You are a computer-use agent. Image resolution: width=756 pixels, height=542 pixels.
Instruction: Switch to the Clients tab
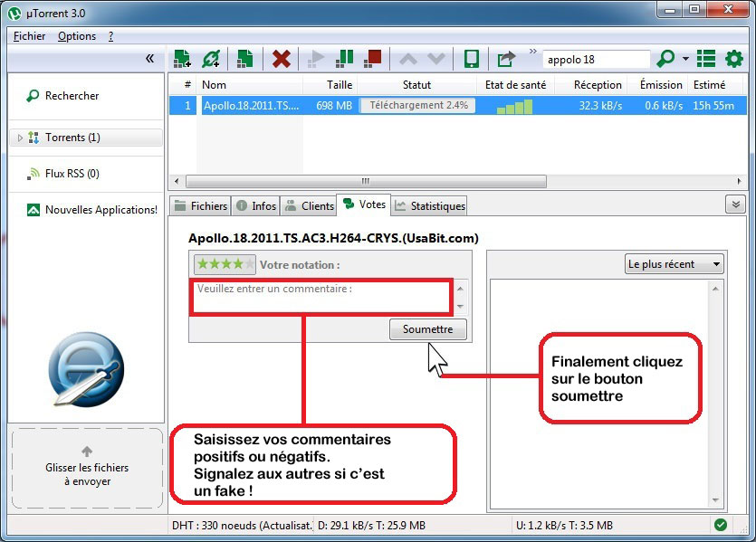point(309,205)
